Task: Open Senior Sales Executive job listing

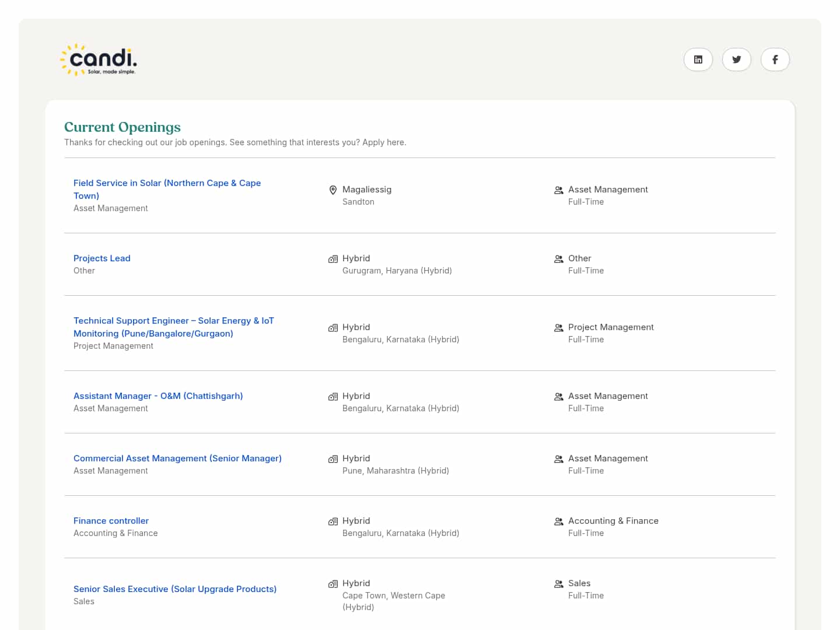Action: [175, 589]
